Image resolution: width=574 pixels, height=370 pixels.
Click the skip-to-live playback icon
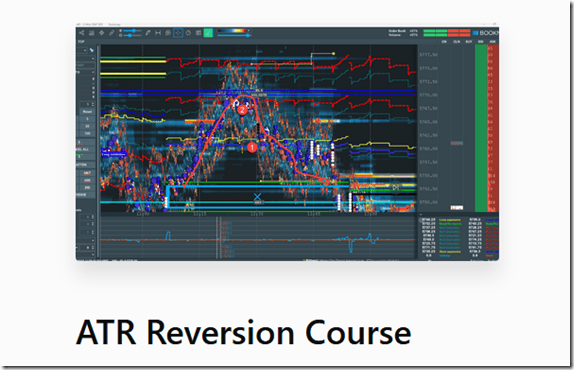[x=396, y=188]
